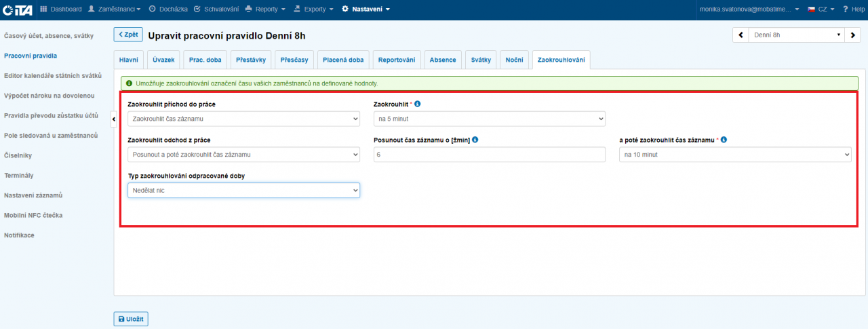Switch to the Přestávky tab

(x=250, y=60)
